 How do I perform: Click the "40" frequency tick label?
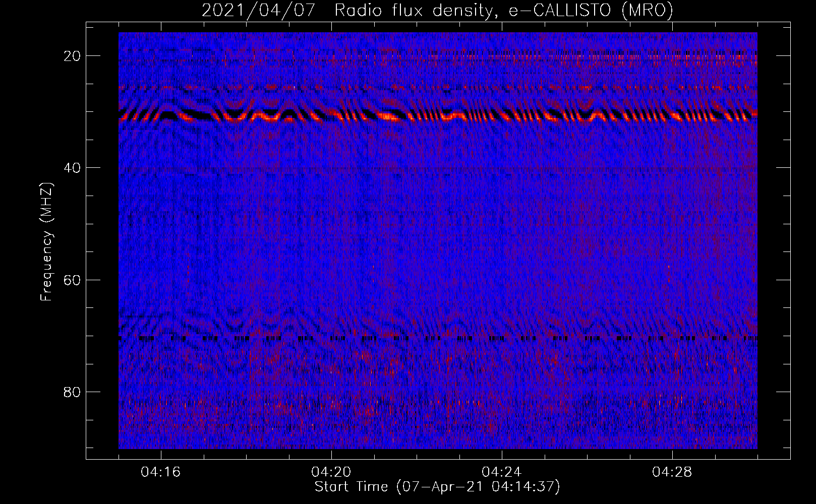coord(72,168)
